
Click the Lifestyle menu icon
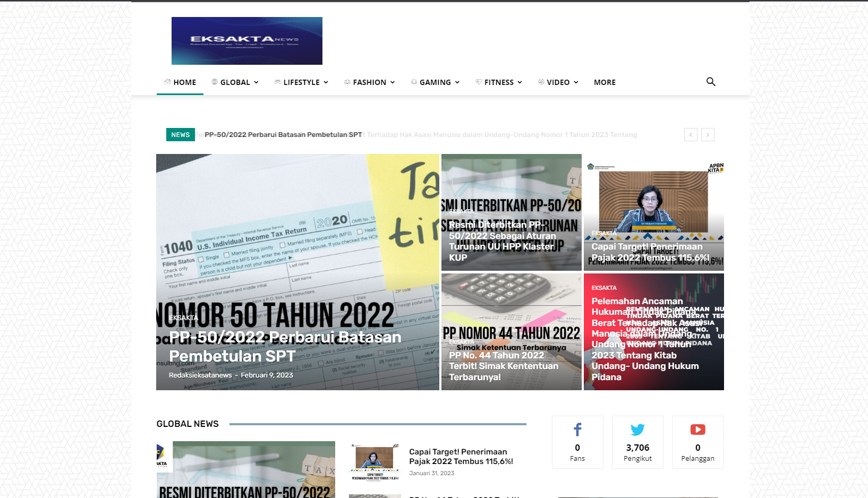click(x=277, y=82)
